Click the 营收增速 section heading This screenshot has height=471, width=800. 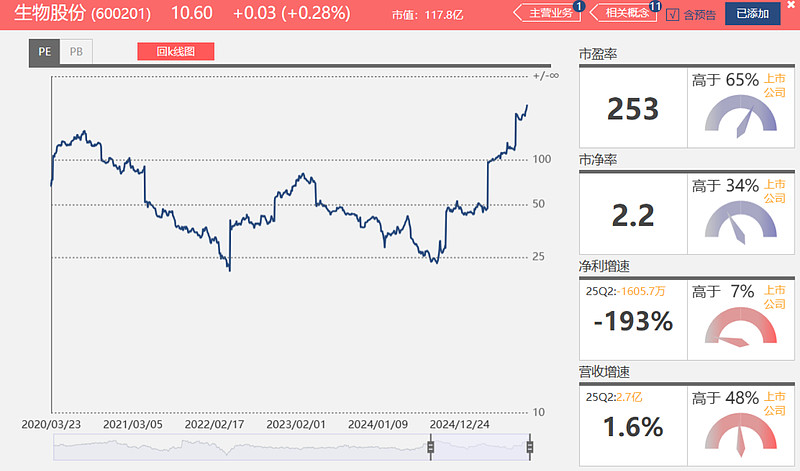[604, 372]
